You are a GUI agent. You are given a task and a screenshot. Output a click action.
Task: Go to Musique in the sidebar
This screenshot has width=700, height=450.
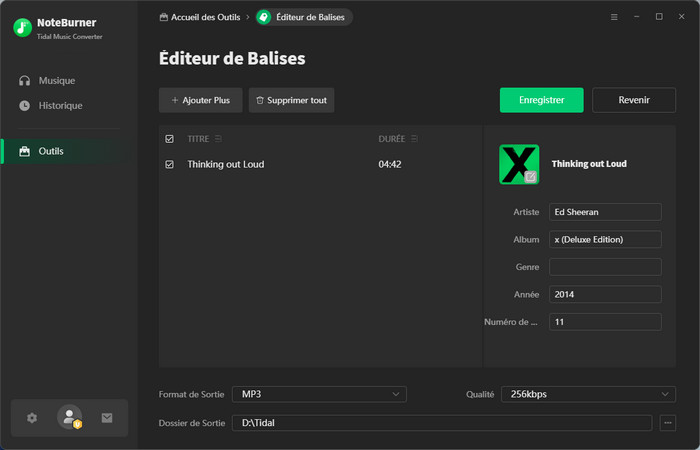click(x=56, y=80)
